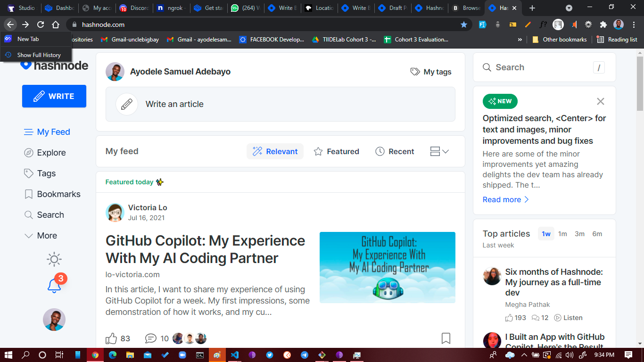Viewport: 644px width, 362px height.
Task: Select Show Full History in the back menu
Action: [x=36, y=55]
